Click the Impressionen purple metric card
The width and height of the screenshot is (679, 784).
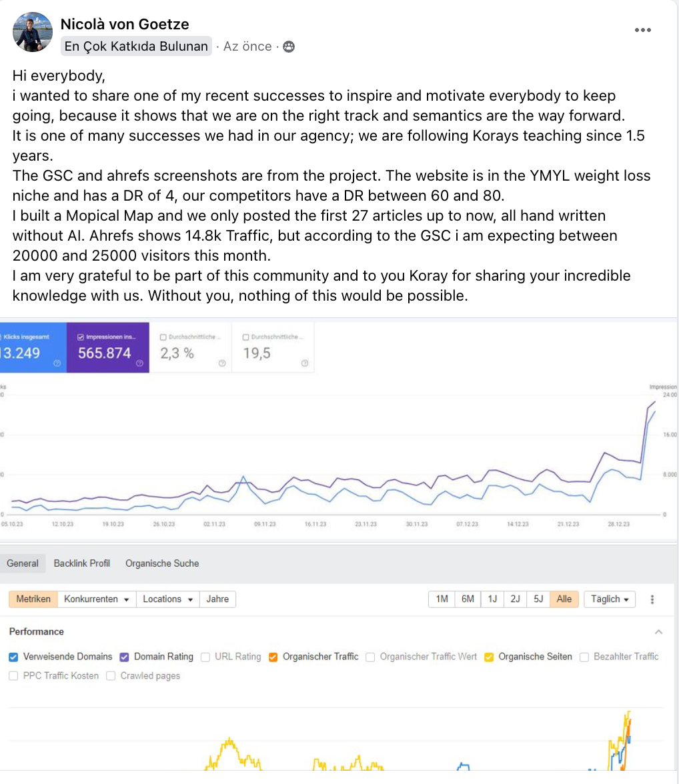pos(107,347)
